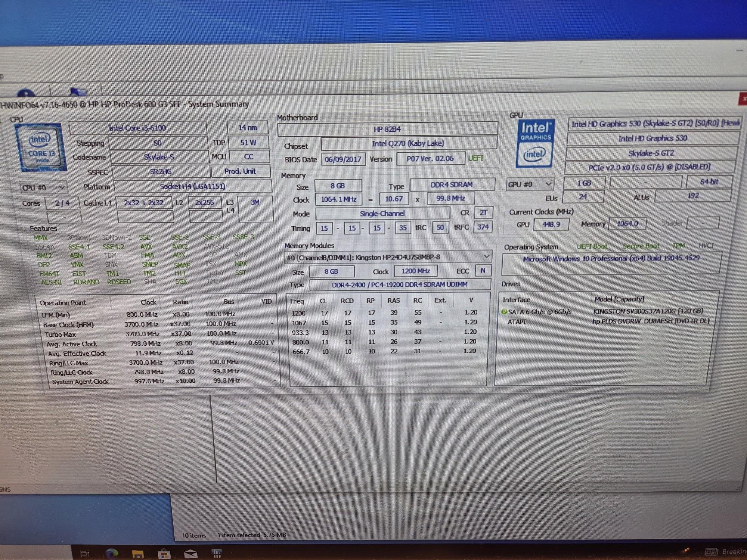Click the Intel Q270 (Kaby Lake) chipset field
Image resolution: width=747 pixels, height=560 pixels.
click(x=408, y=143)
